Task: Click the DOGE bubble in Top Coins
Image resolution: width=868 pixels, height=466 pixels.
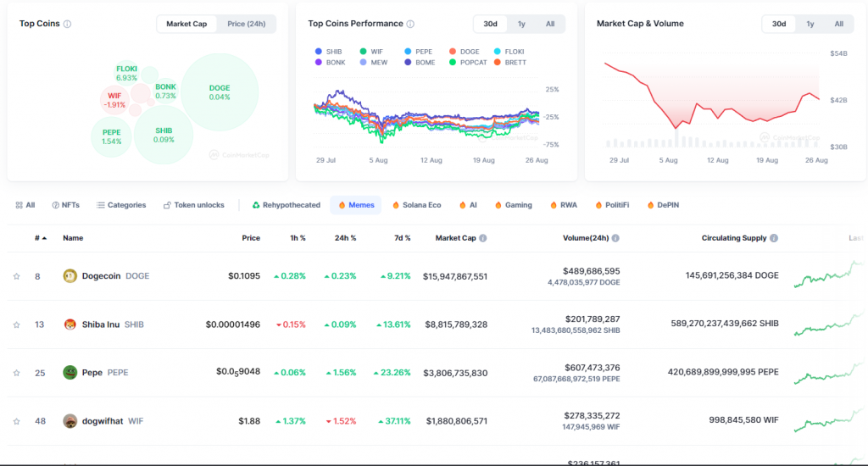Action: [x=220, y=92]
